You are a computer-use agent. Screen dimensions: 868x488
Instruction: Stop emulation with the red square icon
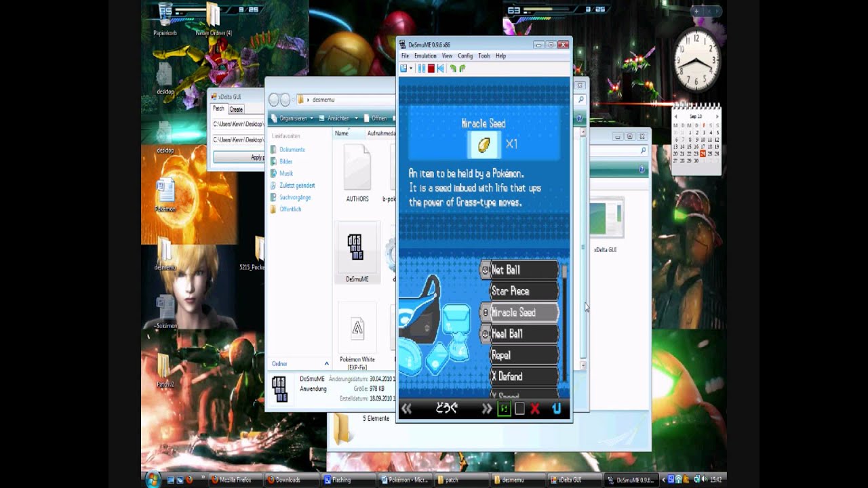click(431, 68)
